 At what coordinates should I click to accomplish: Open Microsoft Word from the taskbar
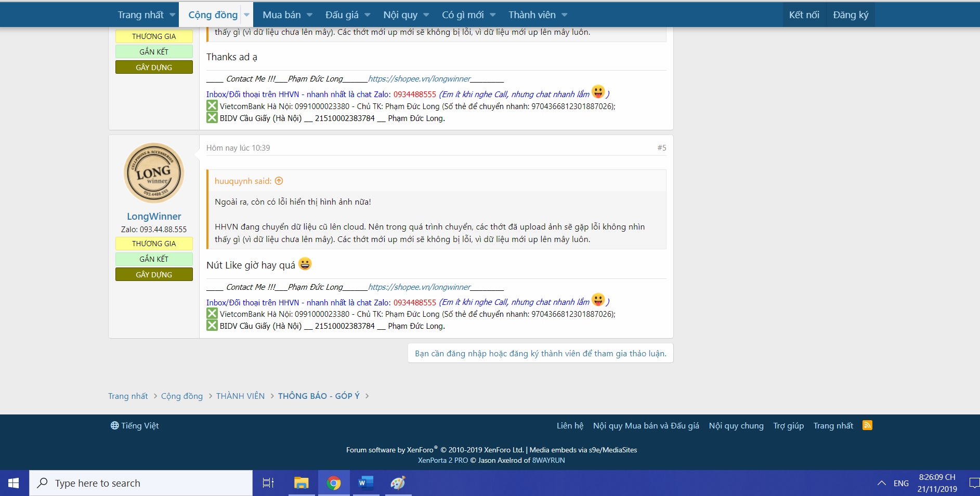(x=365, y=483)
